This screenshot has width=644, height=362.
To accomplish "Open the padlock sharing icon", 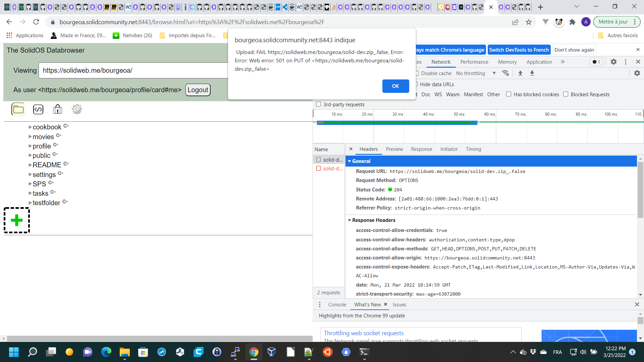I will pos(57,109).
